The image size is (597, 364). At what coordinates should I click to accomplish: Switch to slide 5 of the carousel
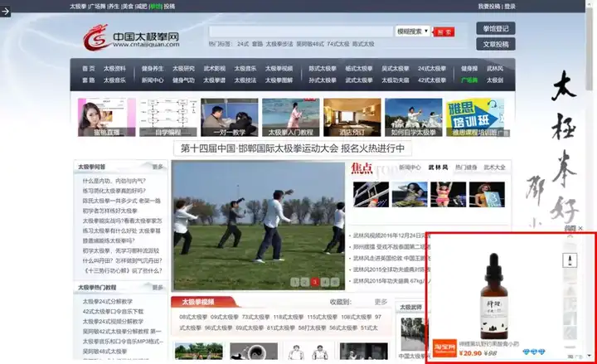tap(335, 282)
